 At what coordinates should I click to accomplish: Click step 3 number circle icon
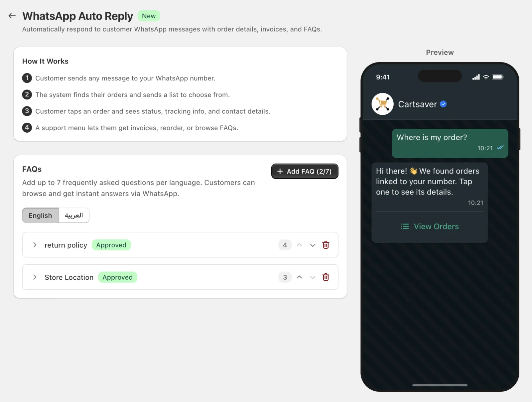(27, 111)
